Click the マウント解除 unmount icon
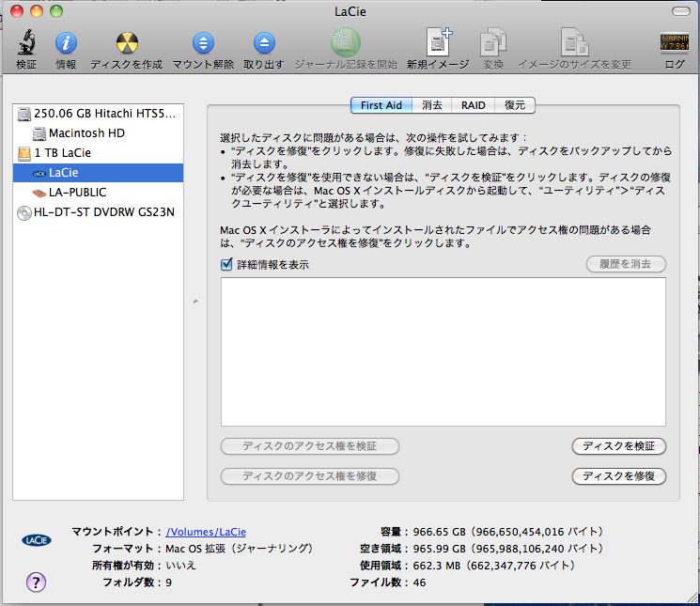 tap(203, 43)
